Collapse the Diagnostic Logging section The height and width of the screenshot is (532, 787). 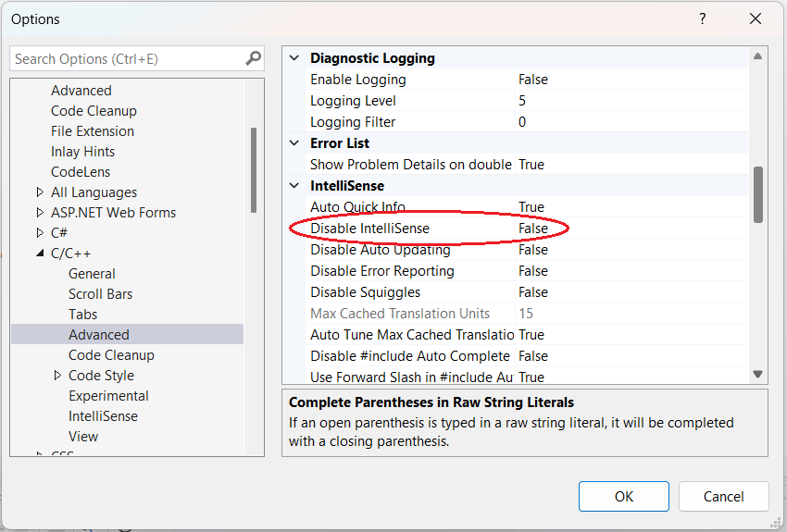pos(294,58)
